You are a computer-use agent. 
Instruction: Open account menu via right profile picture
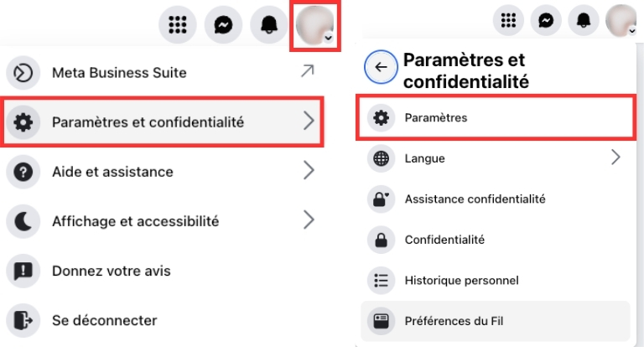(x=622, y=19)
